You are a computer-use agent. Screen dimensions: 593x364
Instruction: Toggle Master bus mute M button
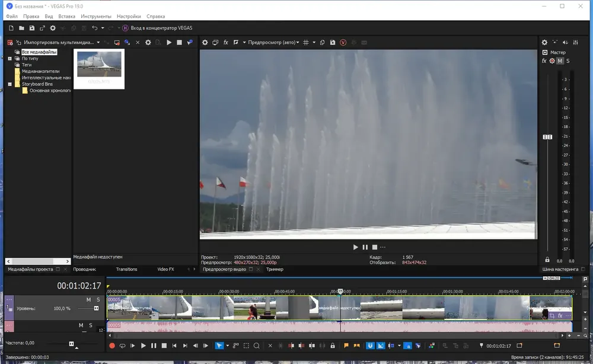560,61
